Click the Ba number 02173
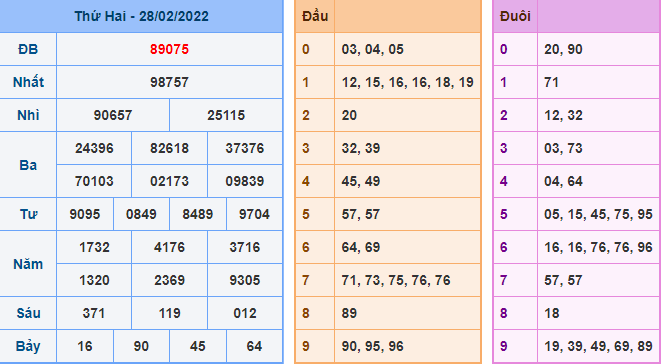This screenshot has height=364, width=661. (x=169, y=181)
